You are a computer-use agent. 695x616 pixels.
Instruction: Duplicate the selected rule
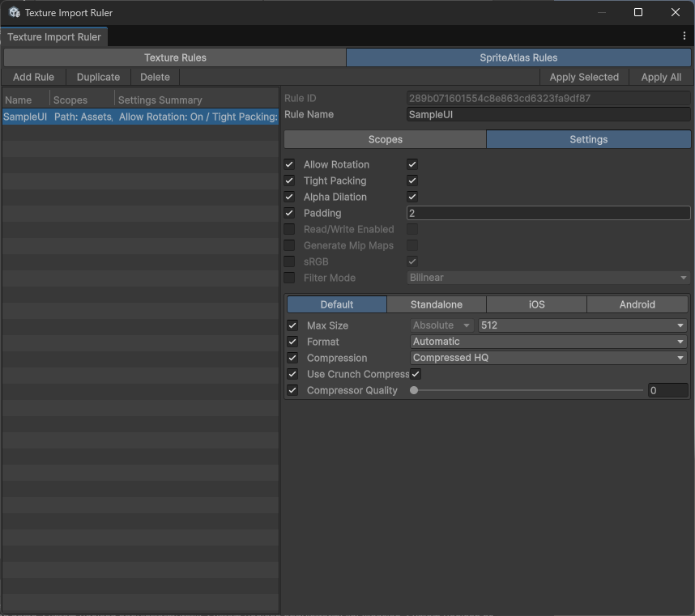click(x=98, y=77)
